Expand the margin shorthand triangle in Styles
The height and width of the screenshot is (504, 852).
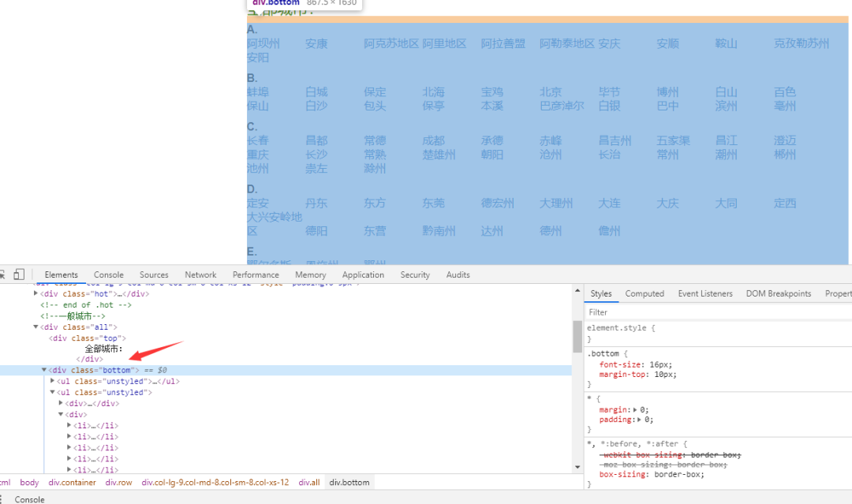point(635,409)
